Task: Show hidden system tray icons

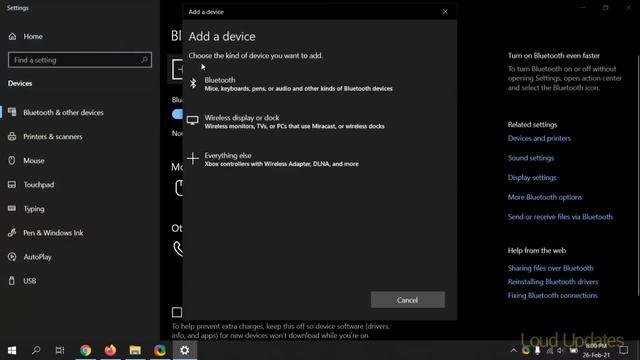Action: [x=513, y=351]
